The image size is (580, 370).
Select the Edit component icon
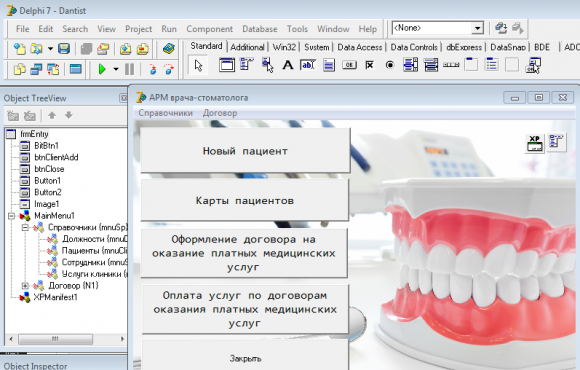point(308,65)
